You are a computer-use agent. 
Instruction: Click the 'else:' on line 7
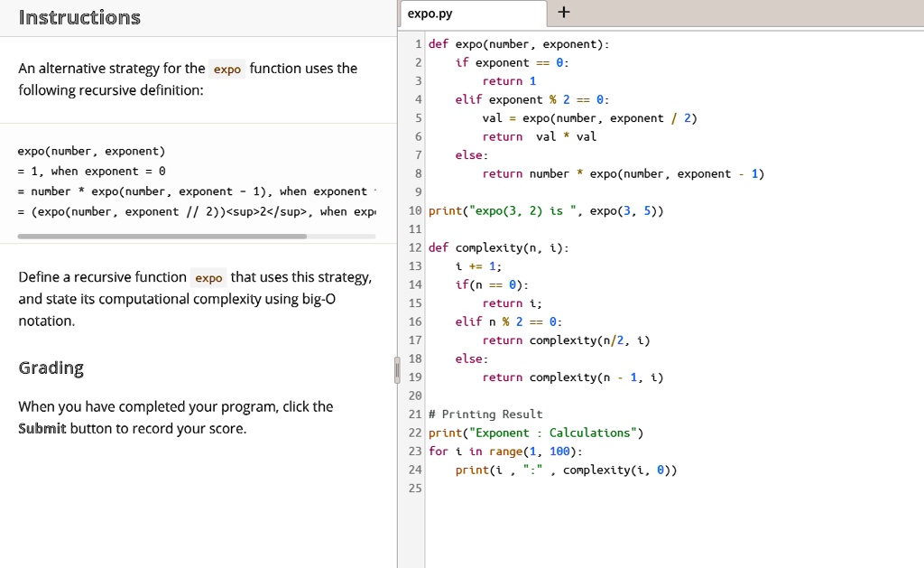pyautogui.click(x=471, y=155)
